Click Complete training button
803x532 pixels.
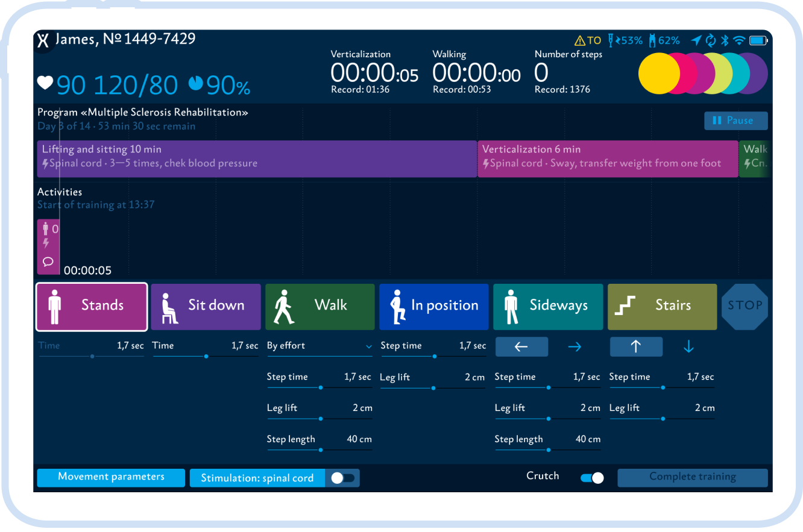pos(692,477)
